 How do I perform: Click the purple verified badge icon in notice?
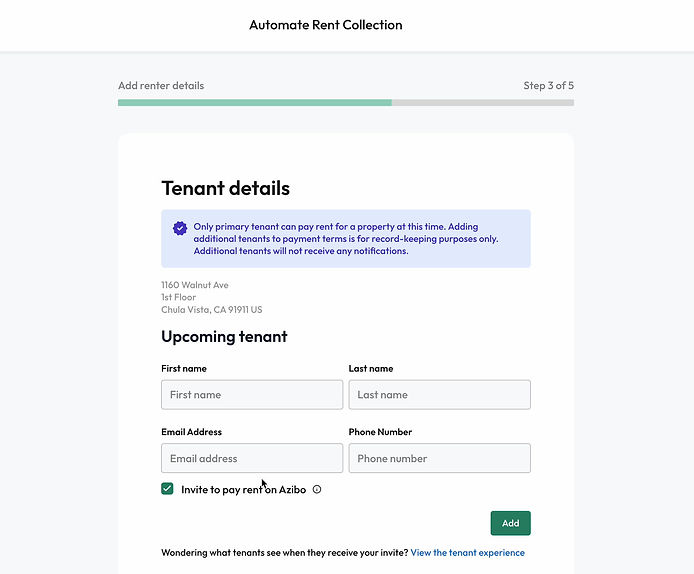pyautogui.click(x=180, y=228)
